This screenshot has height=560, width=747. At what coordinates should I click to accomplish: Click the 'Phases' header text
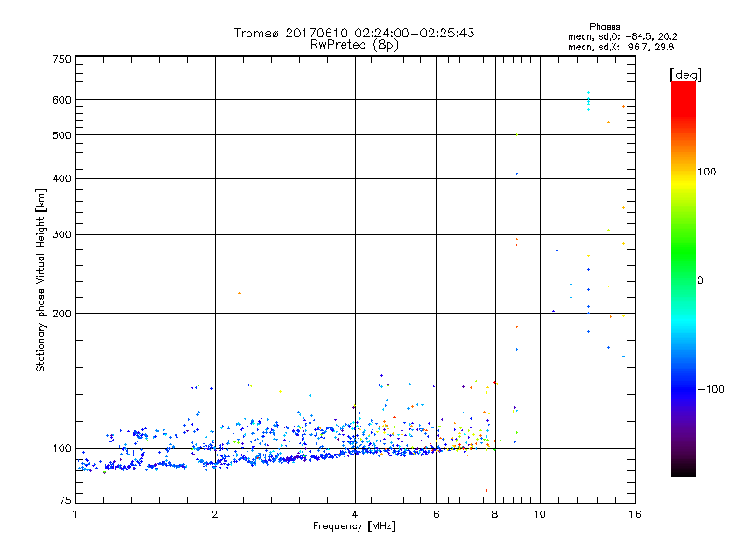(604, 27)
